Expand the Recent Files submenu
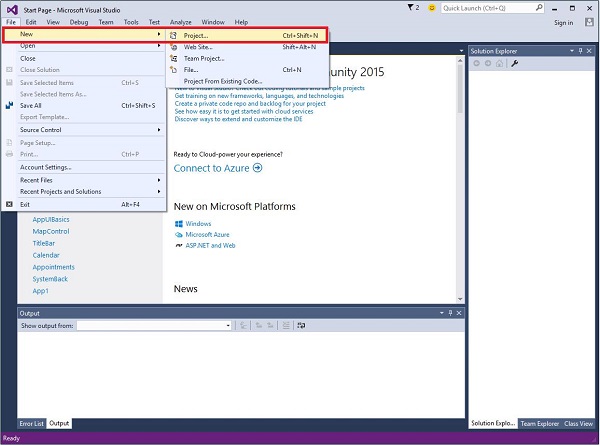The height and width of the screenshot is (445, 600). (159, 180)
